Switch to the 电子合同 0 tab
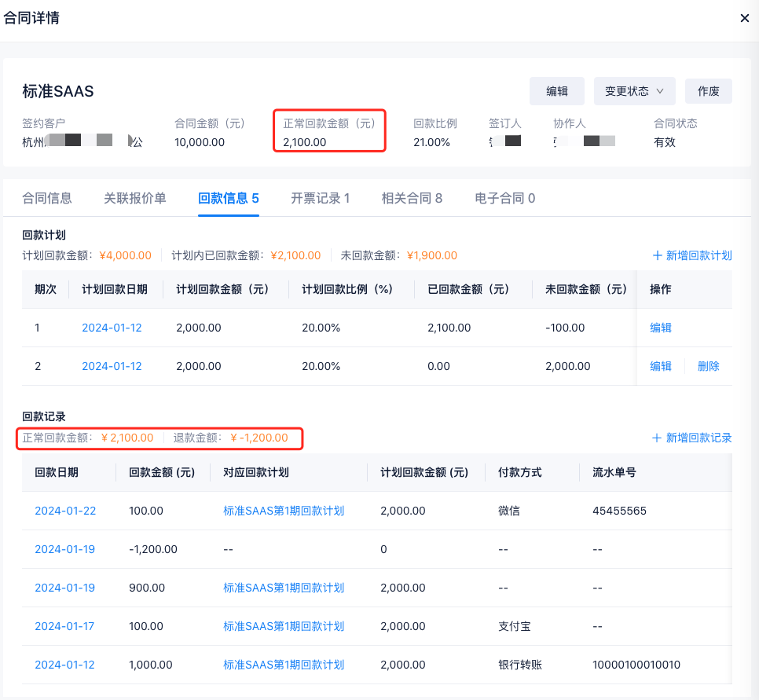The height and width of the screenshot is (700, 759). pyautogui.click(x=505, y=198)
